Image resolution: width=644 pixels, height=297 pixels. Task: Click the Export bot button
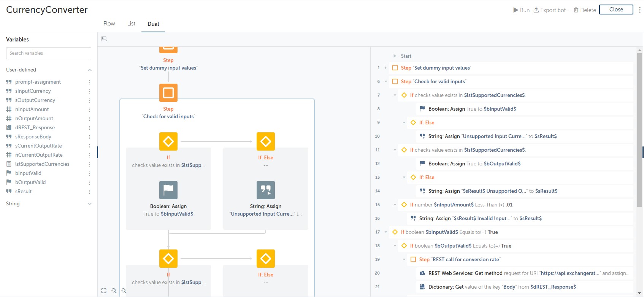(551, 10)
